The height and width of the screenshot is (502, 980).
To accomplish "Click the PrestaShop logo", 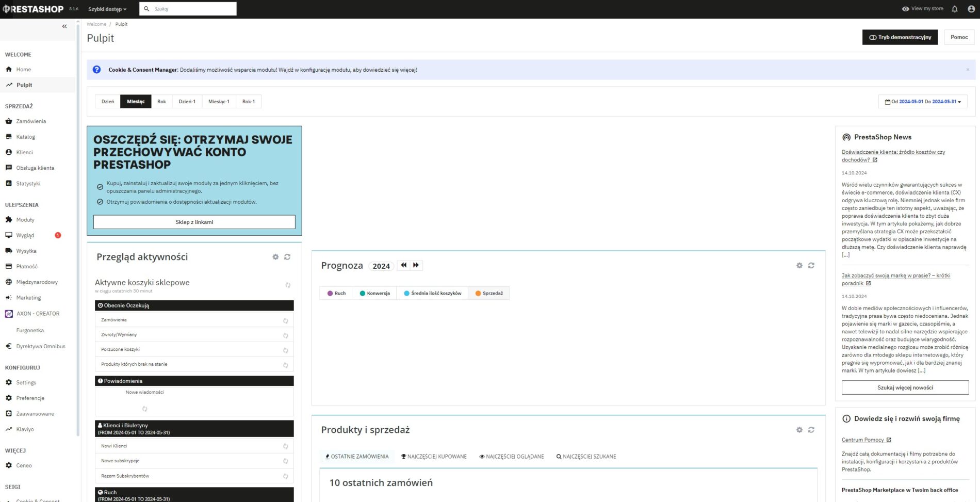I will point(33,9).
